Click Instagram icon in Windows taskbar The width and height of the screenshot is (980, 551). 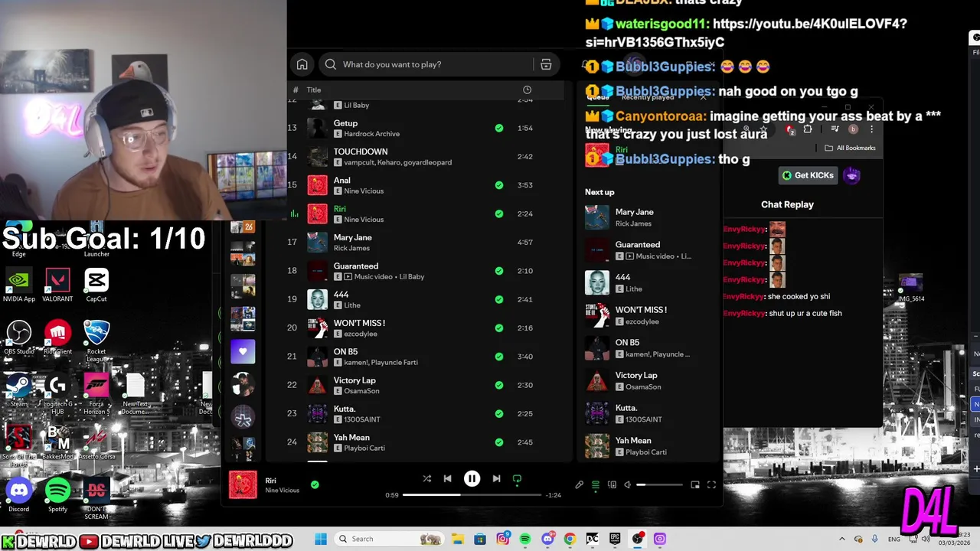point(503,539)
